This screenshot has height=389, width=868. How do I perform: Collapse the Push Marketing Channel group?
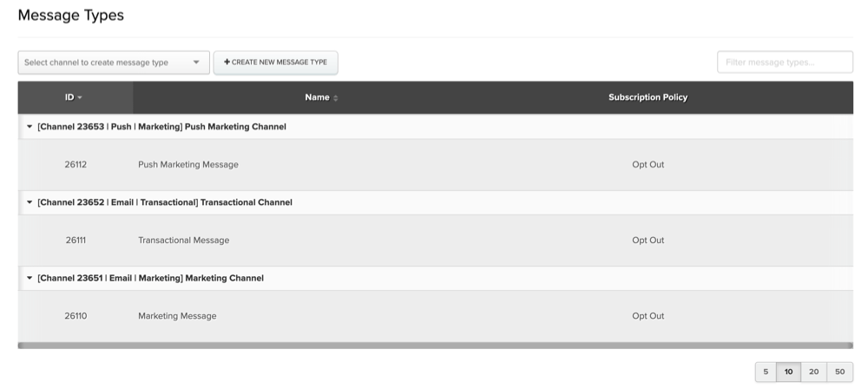click(x=30, y=127)
